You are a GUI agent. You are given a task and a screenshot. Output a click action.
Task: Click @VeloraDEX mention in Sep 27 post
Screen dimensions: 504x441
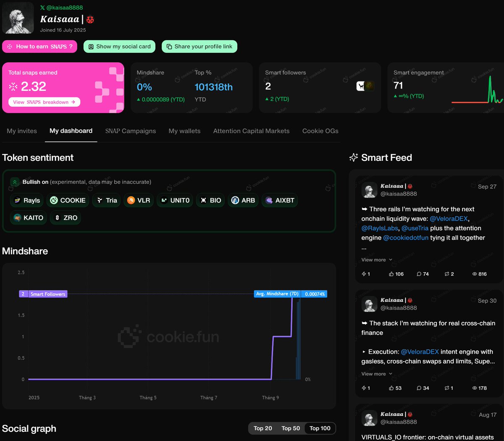[449, 219]
